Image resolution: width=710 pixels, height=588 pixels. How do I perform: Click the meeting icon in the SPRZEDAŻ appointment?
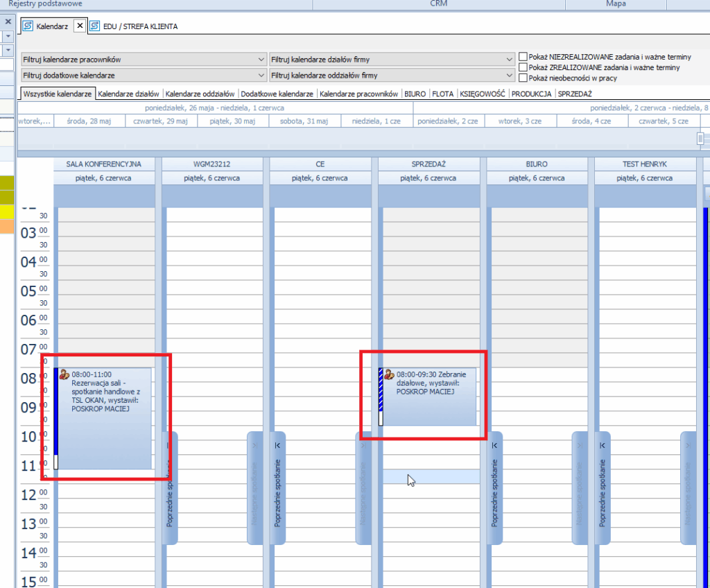(x=389, y=375)
